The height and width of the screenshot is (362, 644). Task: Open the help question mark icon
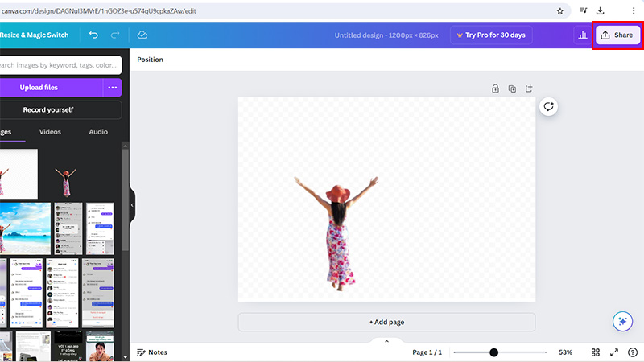click(633, 352)
